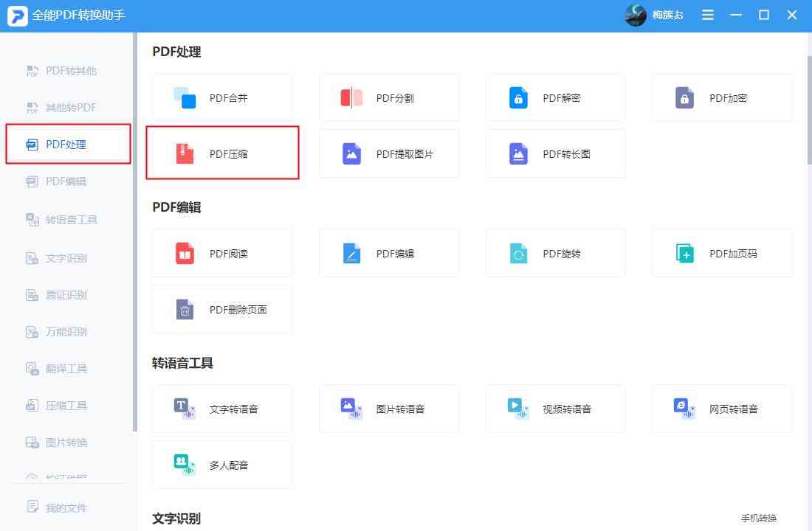Open the 我的文件 sidebar section
Viewport: 812px width, 531px height.
coord(66,507)
